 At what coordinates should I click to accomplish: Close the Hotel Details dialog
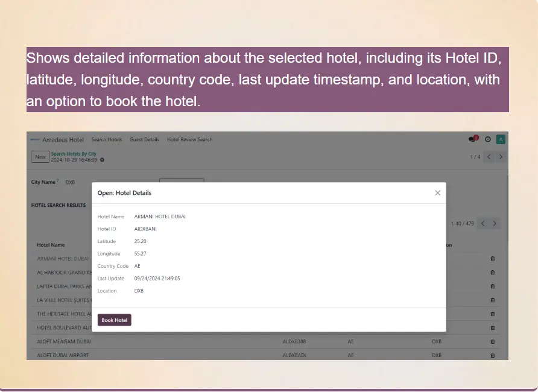(437, 193)
